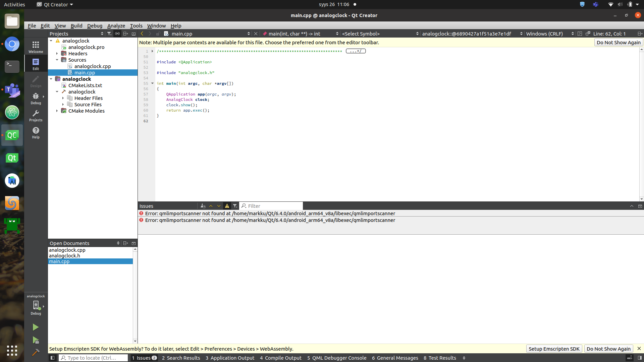
Task: Go back in editor navigation history
Action: (x=142, y=34)
